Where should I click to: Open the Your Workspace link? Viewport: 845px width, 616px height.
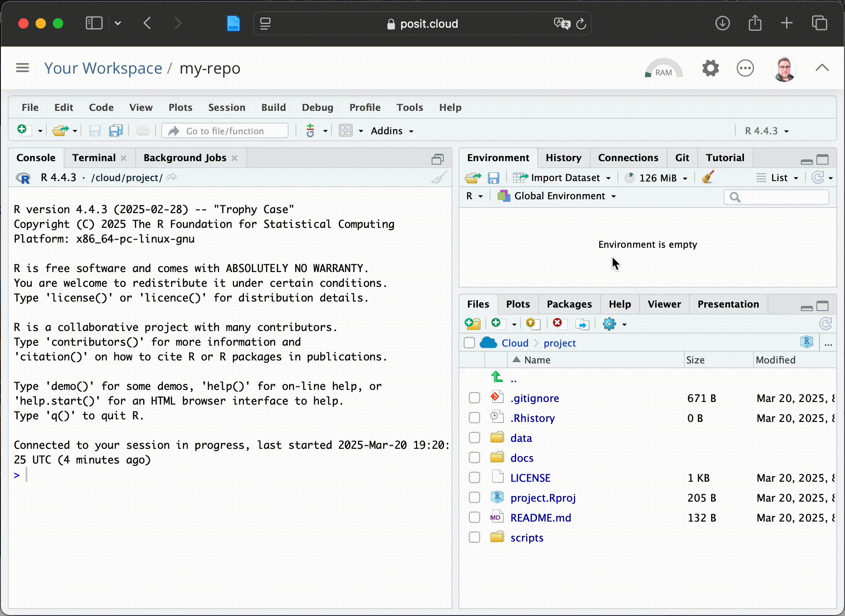103,68
